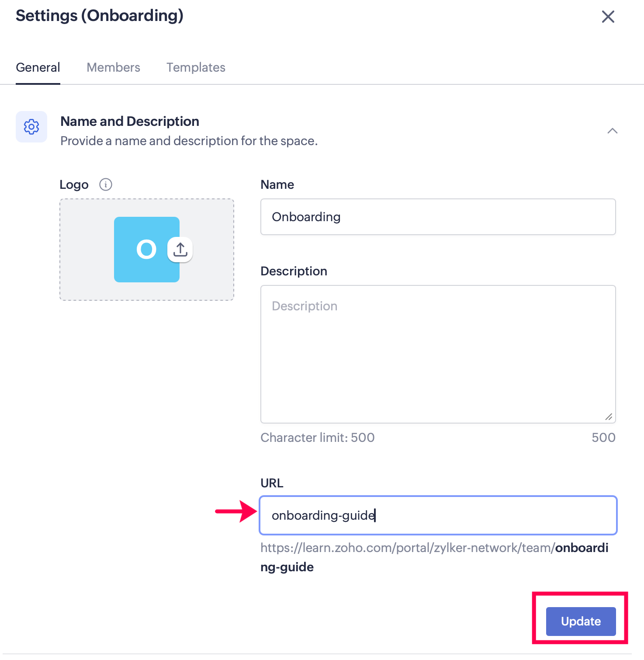Focus the Name field containing Onboarding

pyautogui.click(x=438, y=217)
